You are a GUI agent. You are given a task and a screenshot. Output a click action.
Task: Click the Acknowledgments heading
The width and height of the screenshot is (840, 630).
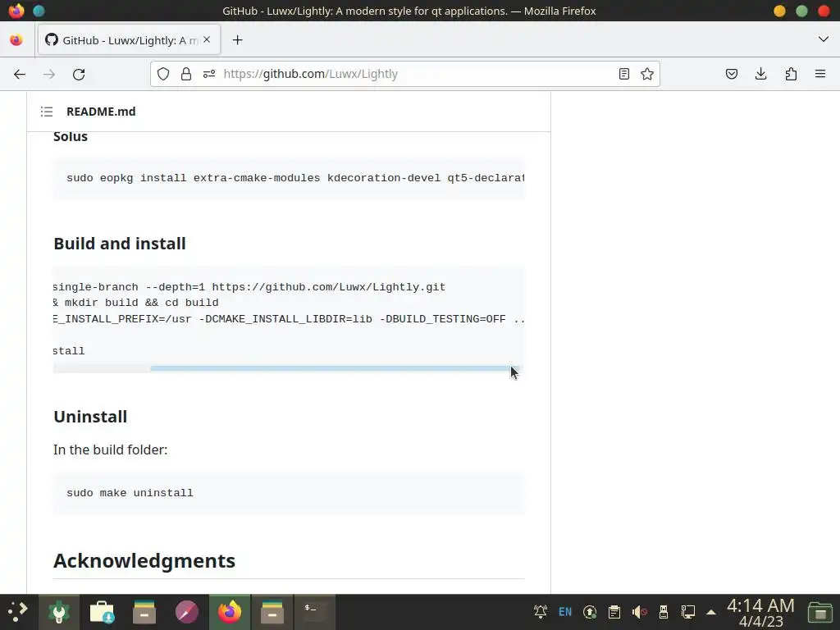click(x=144, y=561)
